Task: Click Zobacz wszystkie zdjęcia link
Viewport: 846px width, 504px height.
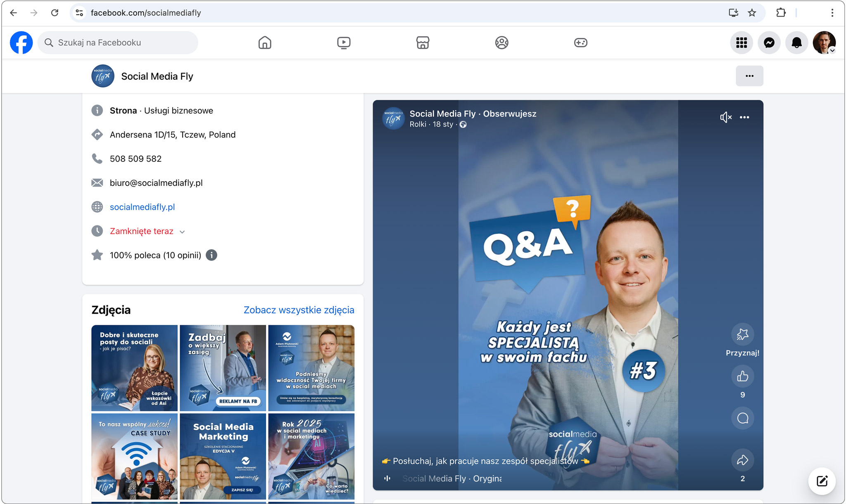Action: [x=299, y=310]
